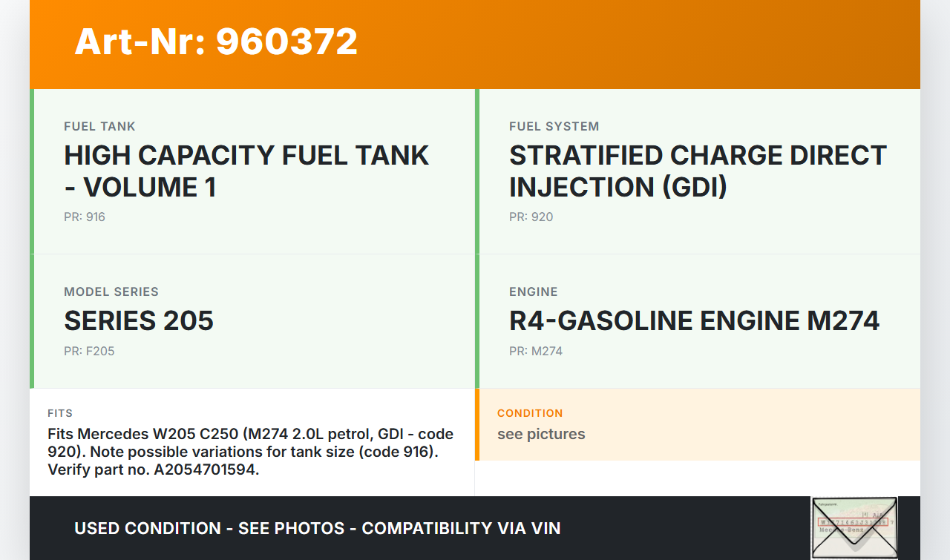Open the 'see pictures' condition text

click(x=541, y=435)
